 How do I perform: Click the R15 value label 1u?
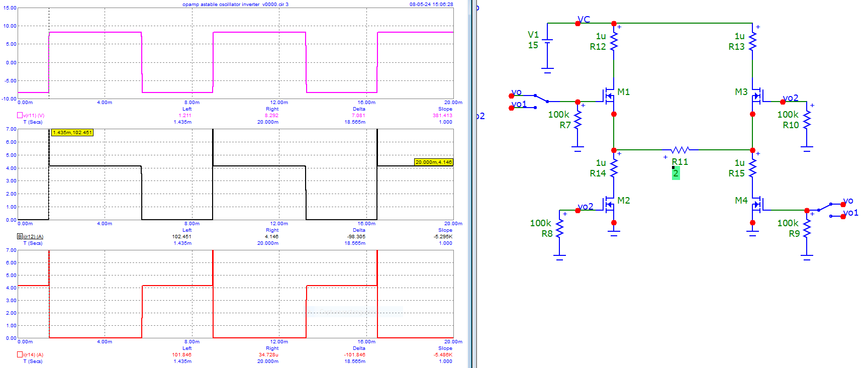(x=739, y=163)
